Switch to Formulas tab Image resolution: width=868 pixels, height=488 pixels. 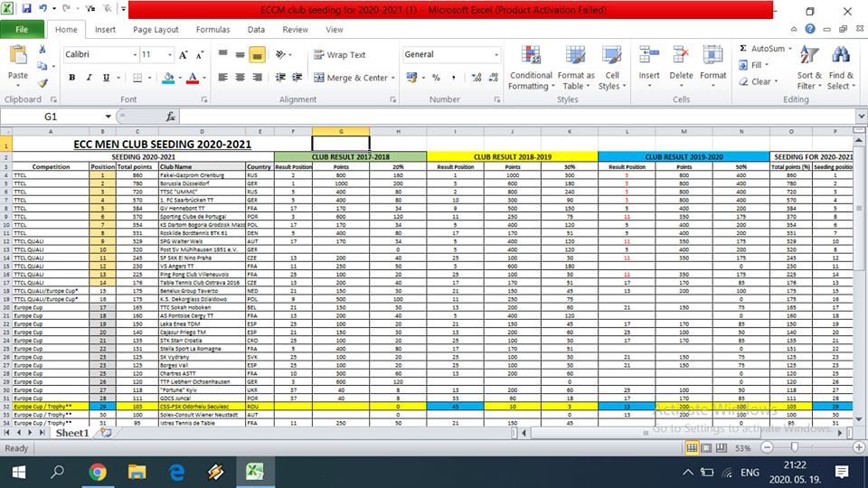click(x=212, y=30)
